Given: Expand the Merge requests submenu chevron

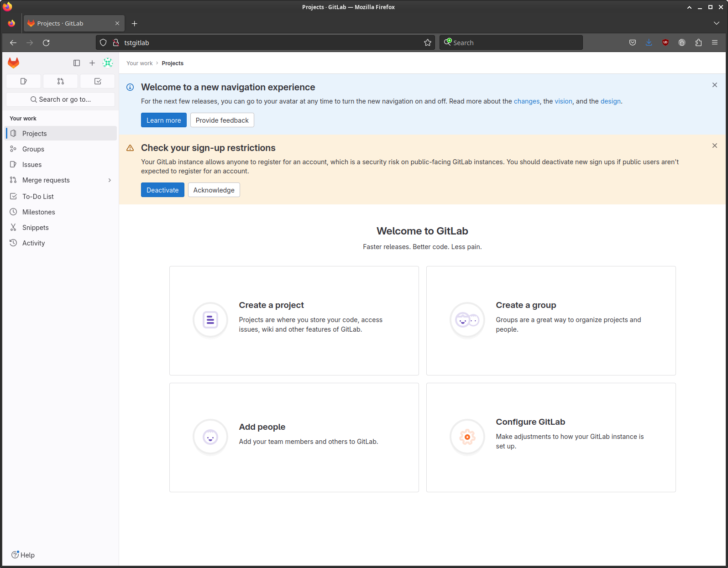Looking at the screenshot, I should (110, 180).
